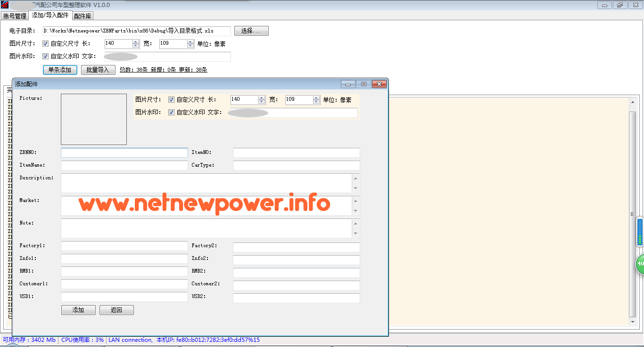Disable 自定义水印 checkbox in 添加配件 dialog

click(172, 113)
